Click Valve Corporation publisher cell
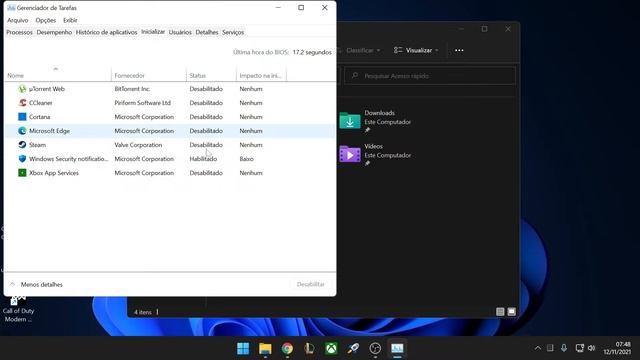The width and height of the screenshot is (640, 360). click(x=138, y=145)
